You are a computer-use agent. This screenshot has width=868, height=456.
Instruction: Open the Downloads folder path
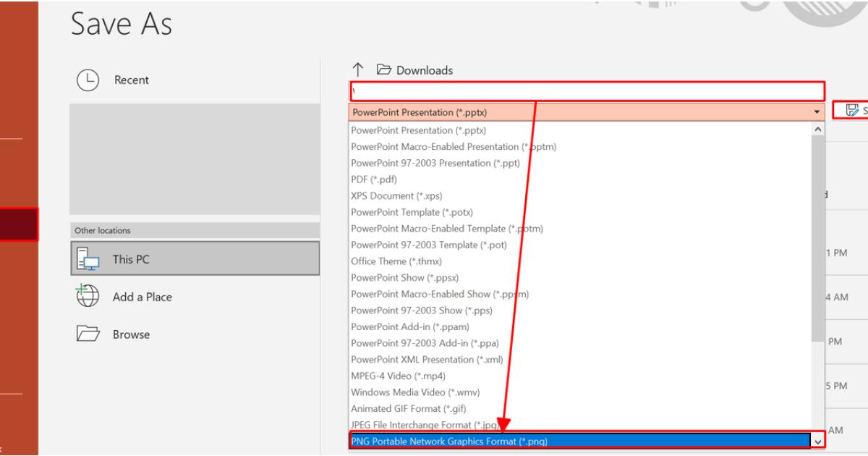pyautogui.click(x=416, y=70)
